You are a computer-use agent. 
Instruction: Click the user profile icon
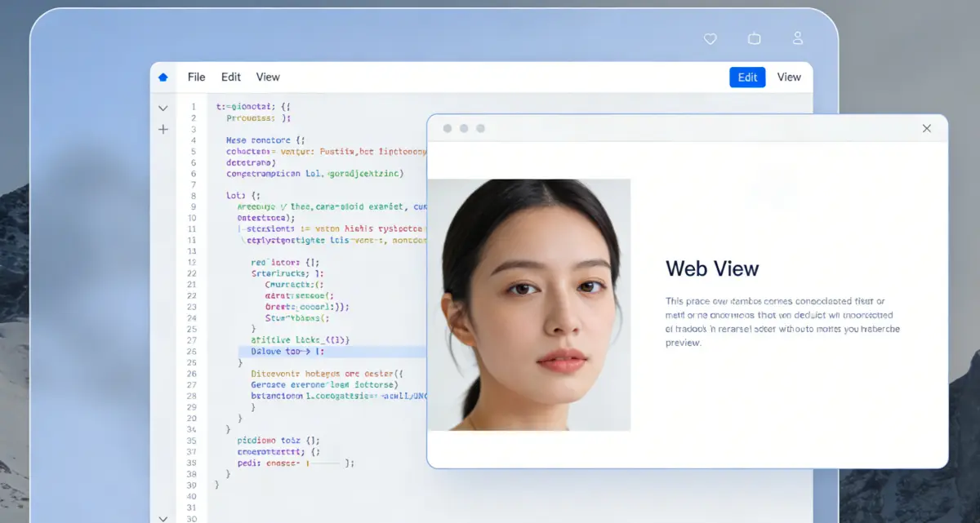[797, 38]
